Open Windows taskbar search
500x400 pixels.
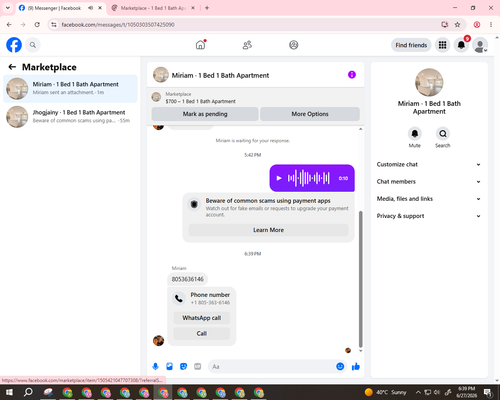pyautogui.click(x=28, y=392)
